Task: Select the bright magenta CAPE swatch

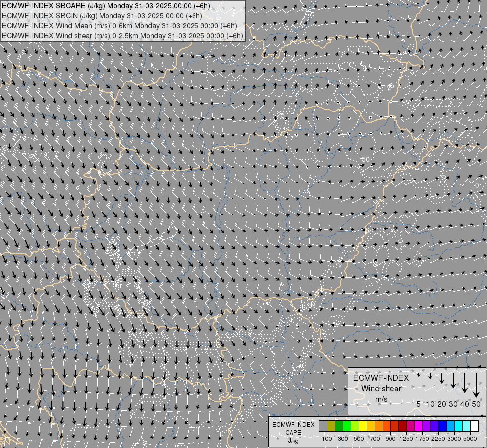Action: click(419, 426)
